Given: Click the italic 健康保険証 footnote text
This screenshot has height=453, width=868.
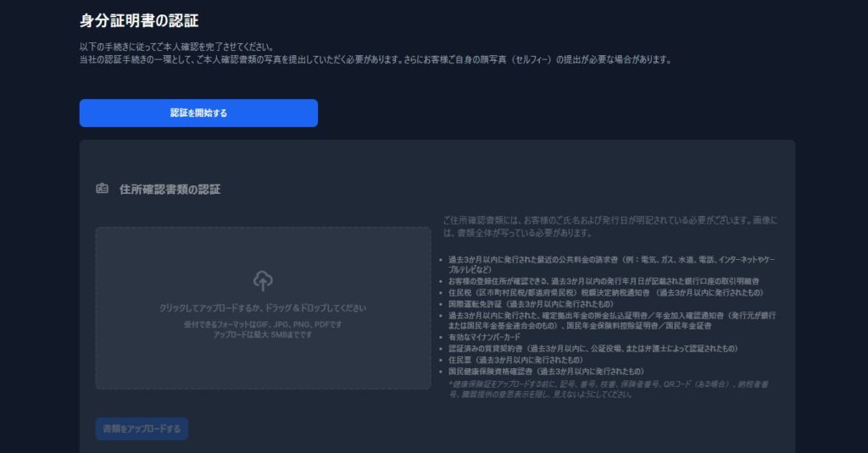Looking at the screenshot, I should [609, 388].
